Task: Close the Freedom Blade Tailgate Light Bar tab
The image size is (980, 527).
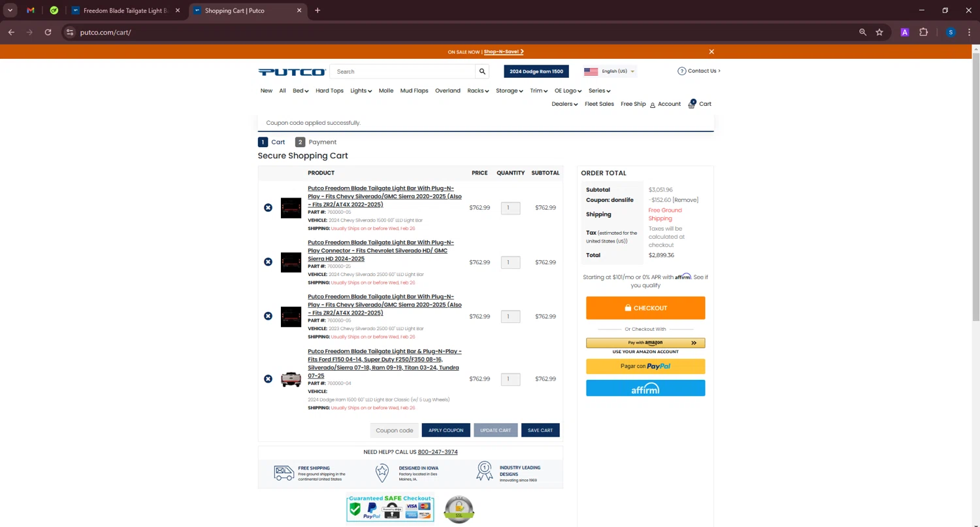Action: pyautogui.click(x=177, y=10)
